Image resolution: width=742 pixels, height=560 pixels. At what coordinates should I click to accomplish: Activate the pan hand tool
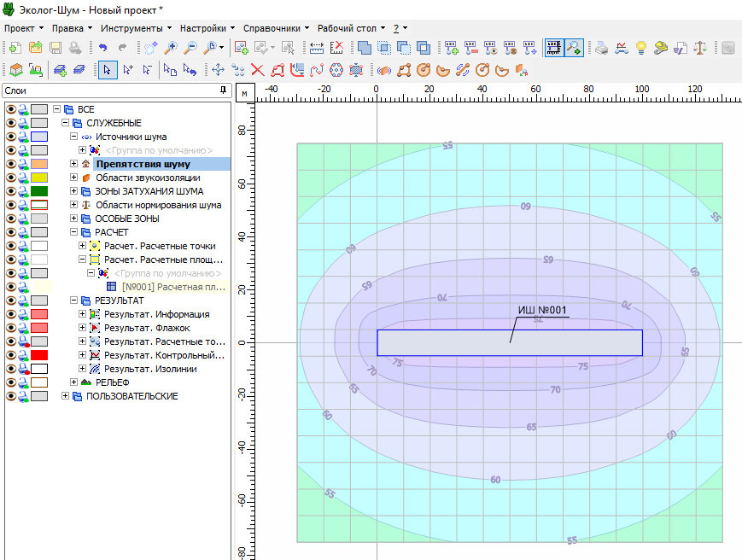click(x=150, y=48)
